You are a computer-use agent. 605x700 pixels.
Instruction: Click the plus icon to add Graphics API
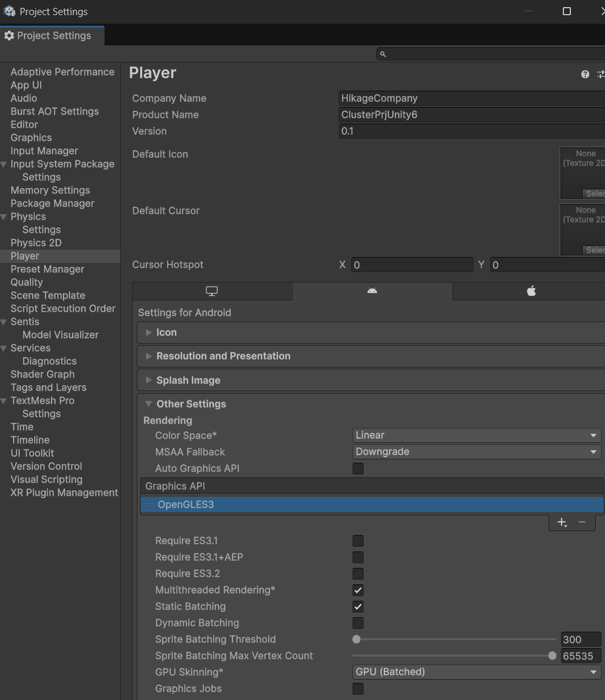[562, 522]
